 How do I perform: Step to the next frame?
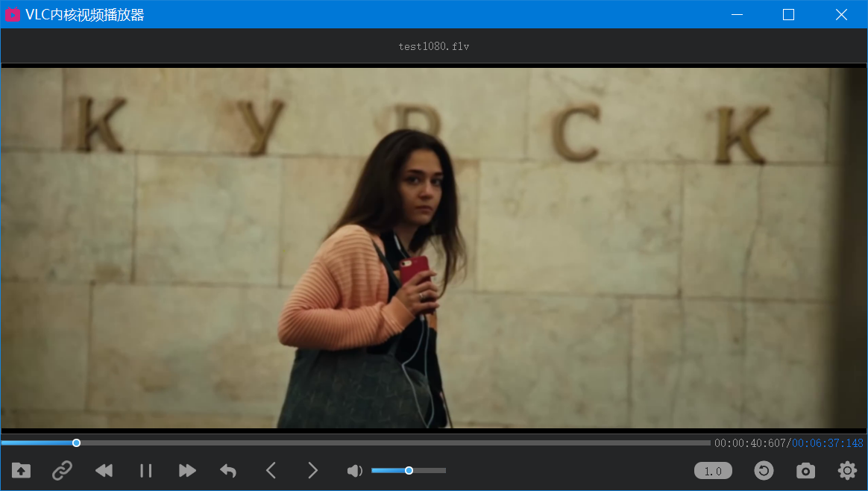click(312, 471)
